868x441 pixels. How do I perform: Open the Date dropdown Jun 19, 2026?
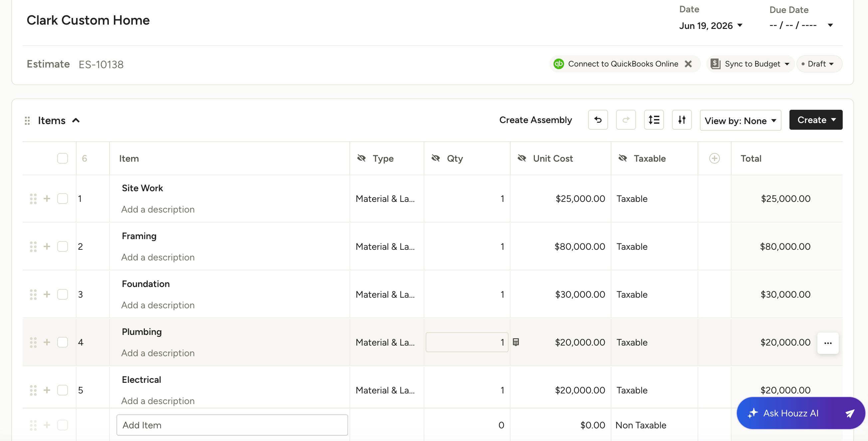tap(711, 26)
